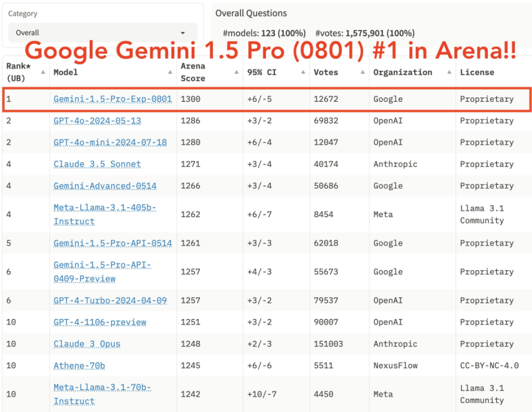
Task: Open the Claude 3.5 Sonnet model link
Action: pos(96,164)
